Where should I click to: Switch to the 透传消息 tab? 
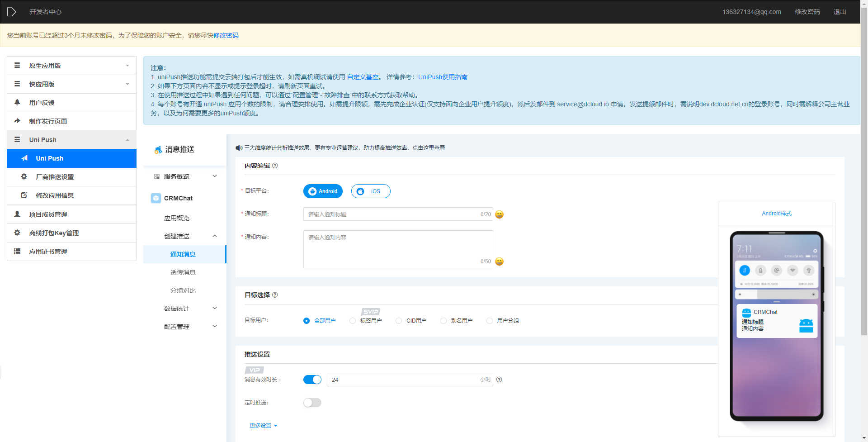coord(183,272)
